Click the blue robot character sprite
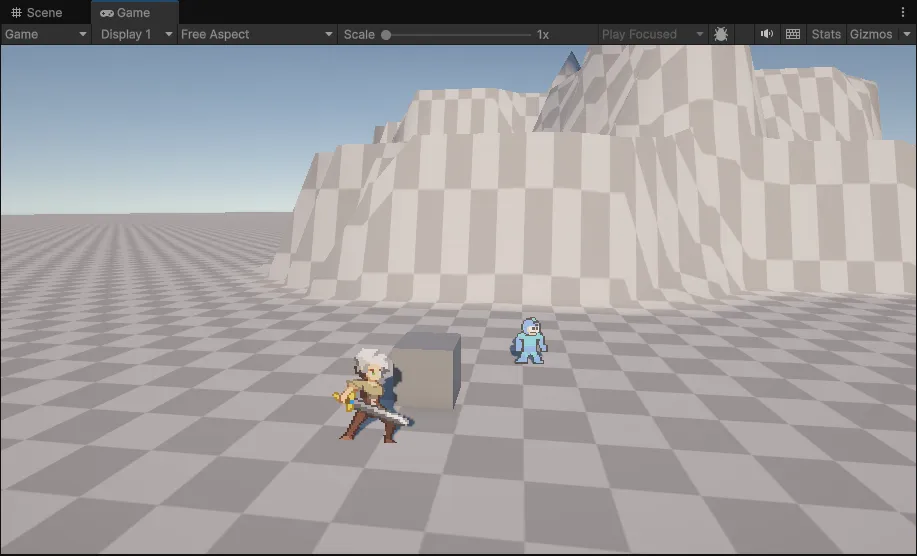The width and height of the screenshot is (917, 556). pos(530,341)
